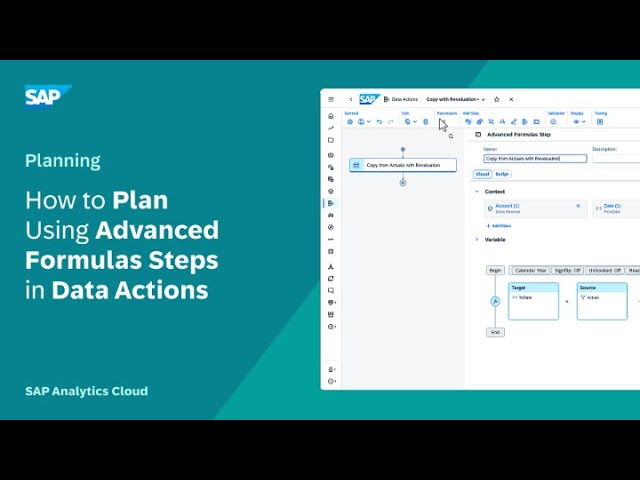
Task: Click the SAP logo in the app header
Action: tap(369, 99)
